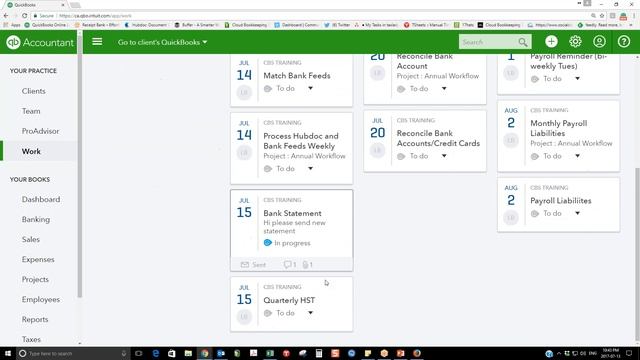Click the browser back arrow

tap(6, 16)
